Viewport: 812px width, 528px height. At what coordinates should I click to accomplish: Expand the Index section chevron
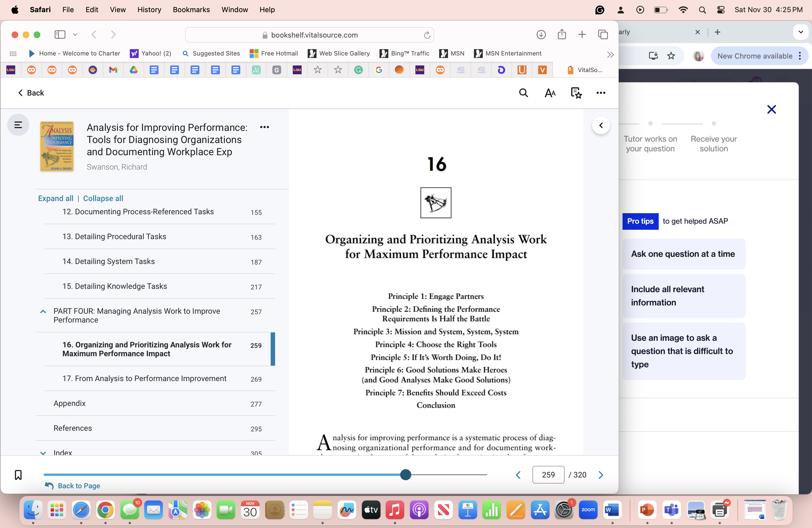(43, 453)
